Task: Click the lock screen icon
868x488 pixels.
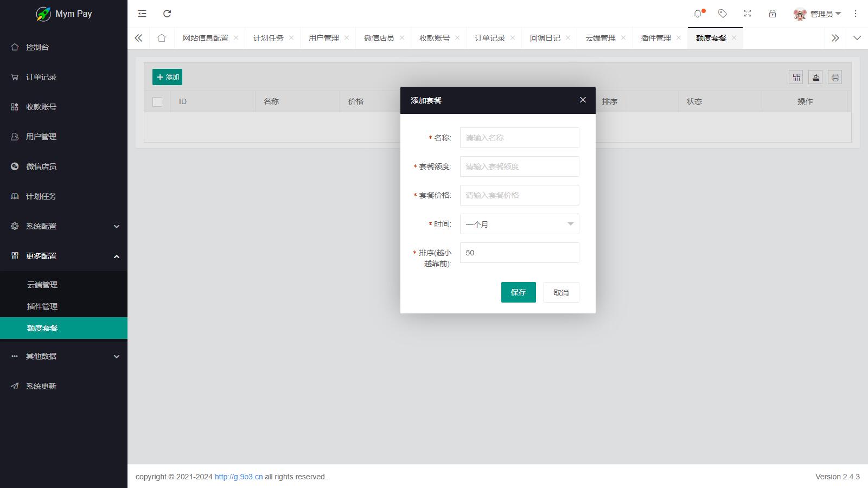Action: click(x=773, y=14)
